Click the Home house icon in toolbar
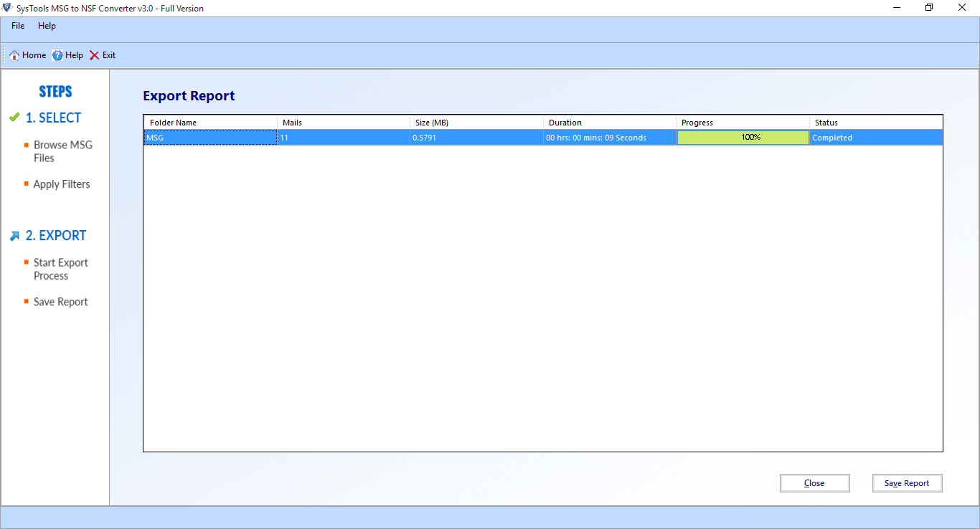 click(14, 55)
